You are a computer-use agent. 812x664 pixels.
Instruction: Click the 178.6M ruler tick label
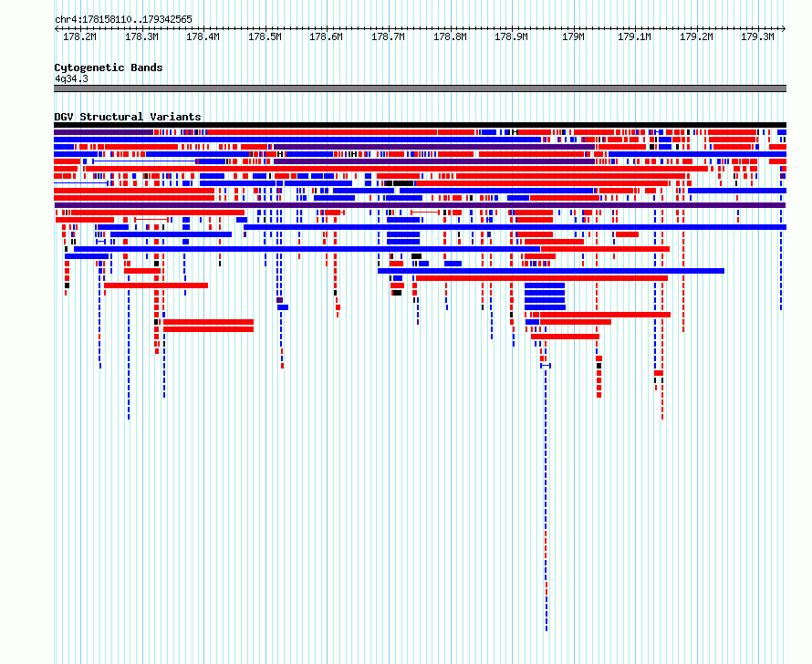[326, 36]
